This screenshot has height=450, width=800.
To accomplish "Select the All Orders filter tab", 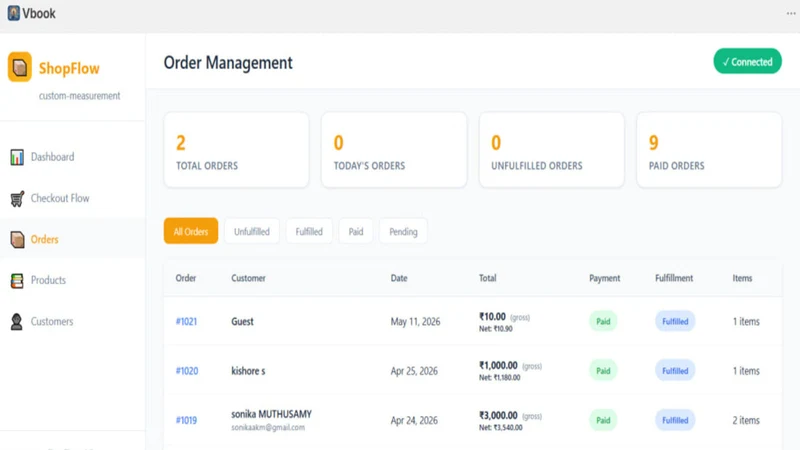I will 191,231.
